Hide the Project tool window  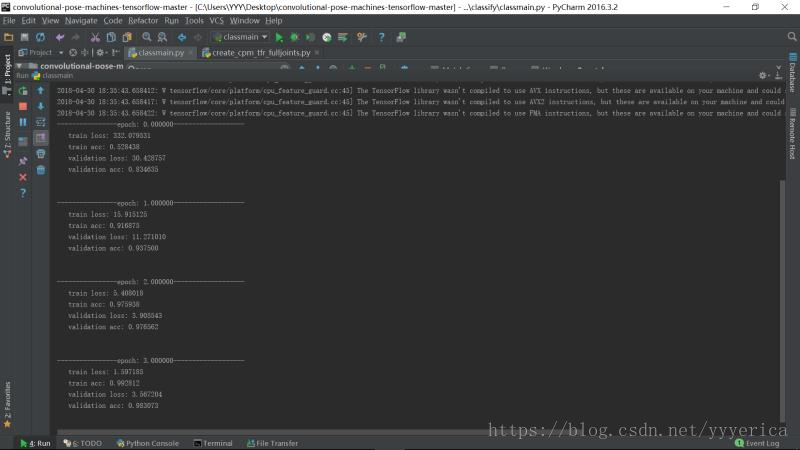[116, 53]
